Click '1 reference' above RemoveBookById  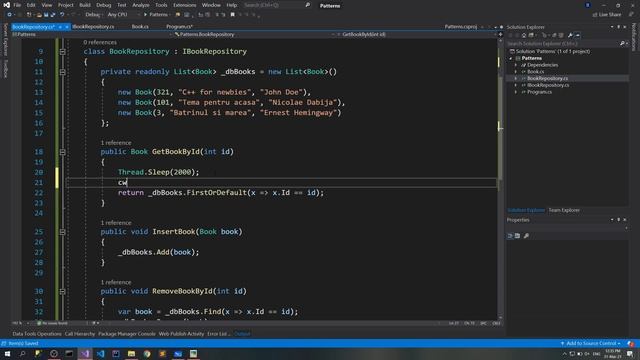click(x=116, y=282)
